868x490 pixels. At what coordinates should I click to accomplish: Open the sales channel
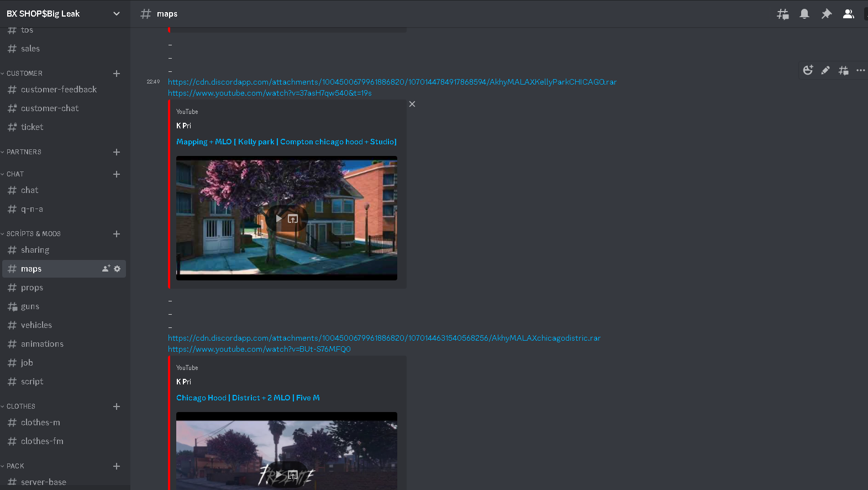click(x=64, y=49)
